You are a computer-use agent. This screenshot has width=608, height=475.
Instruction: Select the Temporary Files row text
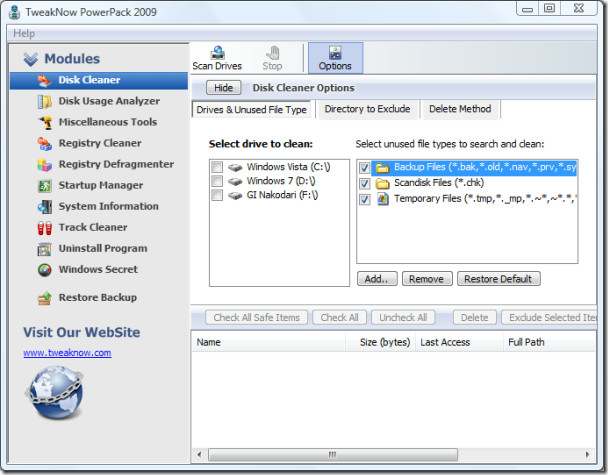(485, 199)
